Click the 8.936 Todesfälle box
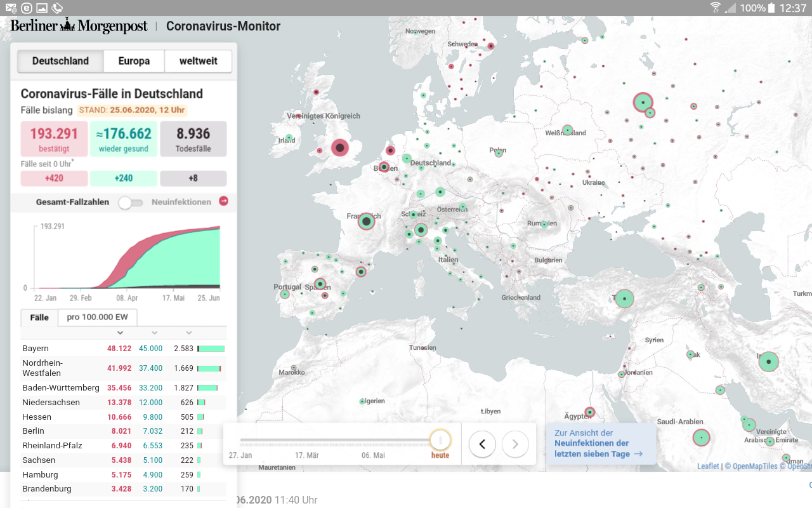 point(193,139)
